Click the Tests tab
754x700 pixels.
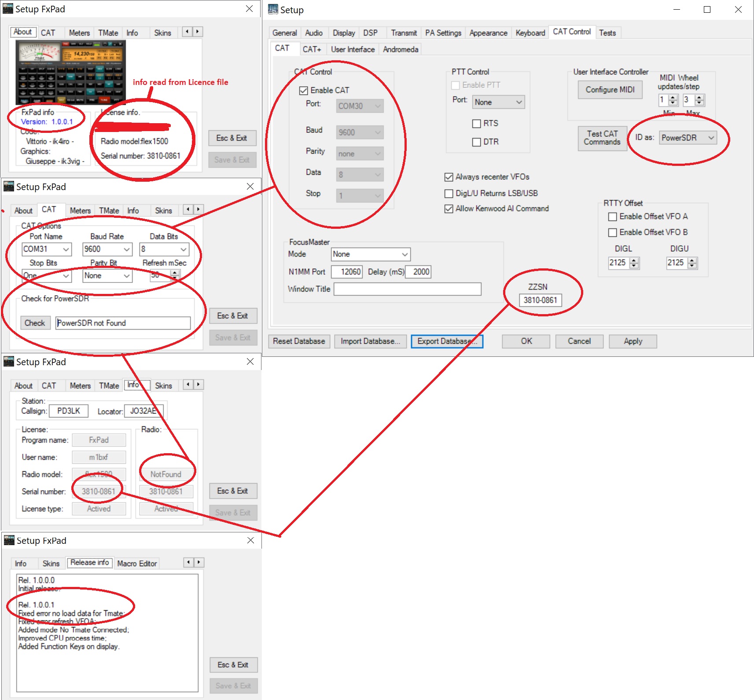[x=607, y=33]
